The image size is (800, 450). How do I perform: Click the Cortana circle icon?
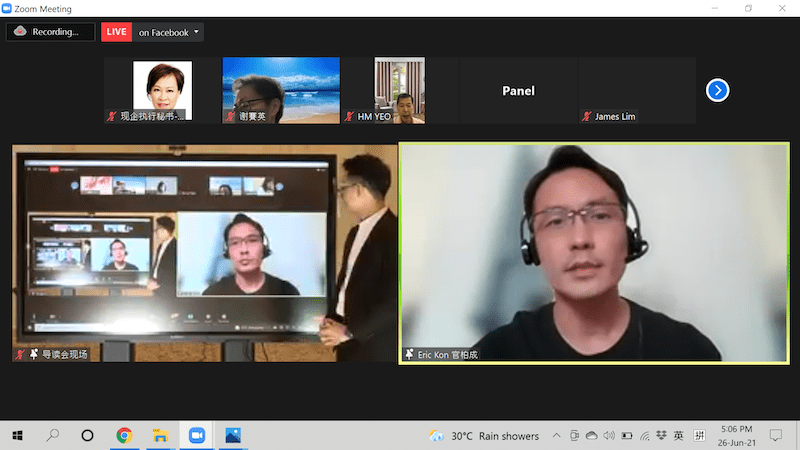click(x=88, y=435)
